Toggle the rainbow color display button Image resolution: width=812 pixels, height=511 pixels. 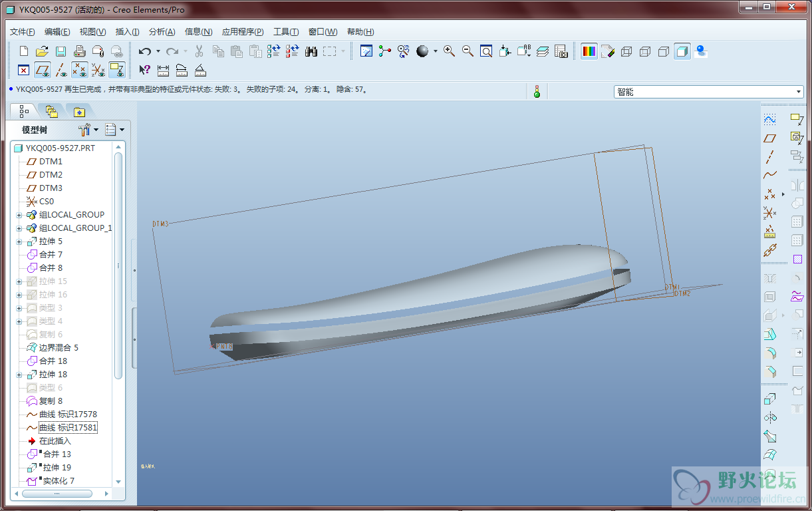[589, 51]
